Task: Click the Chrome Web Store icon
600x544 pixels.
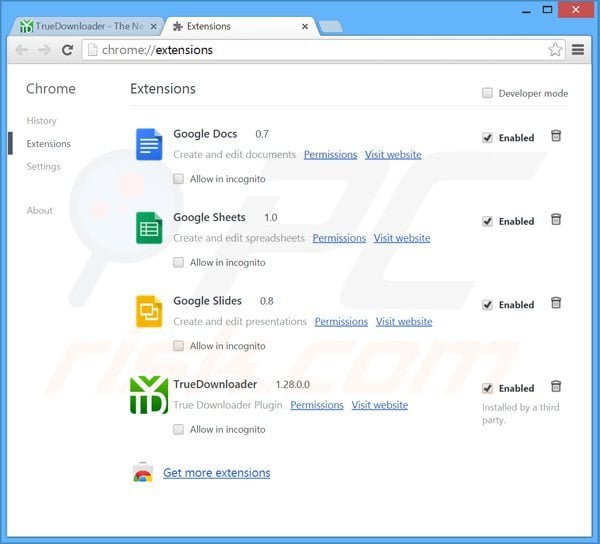Action: [x=143, y=473]
